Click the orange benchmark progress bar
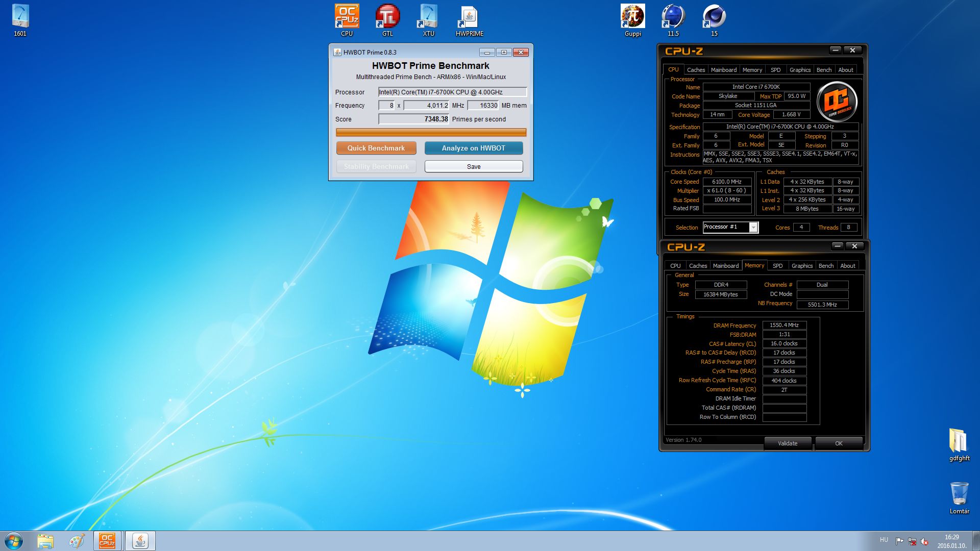This screenshot has height=551, width=980. click(431, 133)
